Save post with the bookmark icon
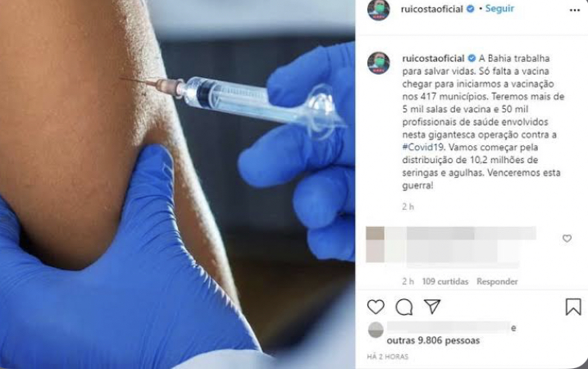 (573, 307)
